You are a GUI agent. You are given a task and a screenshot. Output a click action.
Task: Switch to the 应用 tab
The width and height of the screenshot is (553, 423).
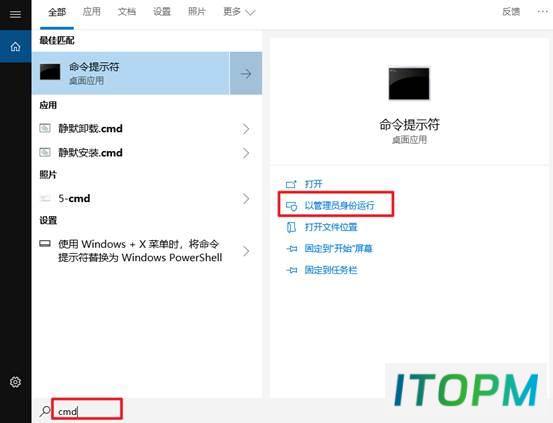click(92, 12)
